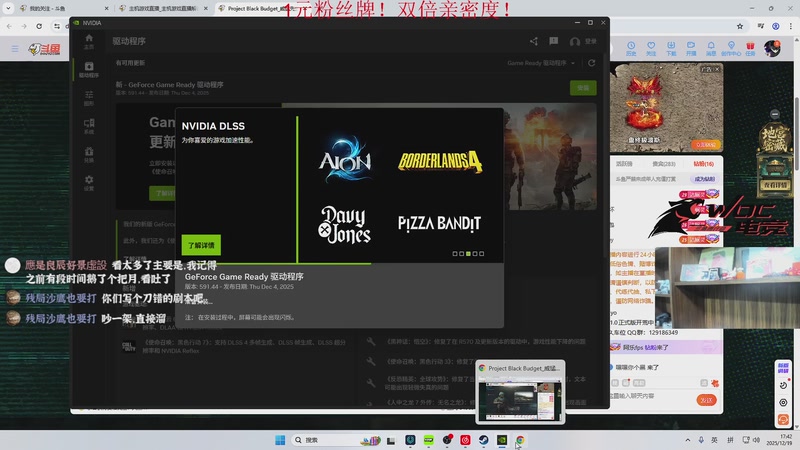Screen dimensions: 800x450
Task: Select fifth carousel dot in DLSS popup
Action: click(482, 254)
